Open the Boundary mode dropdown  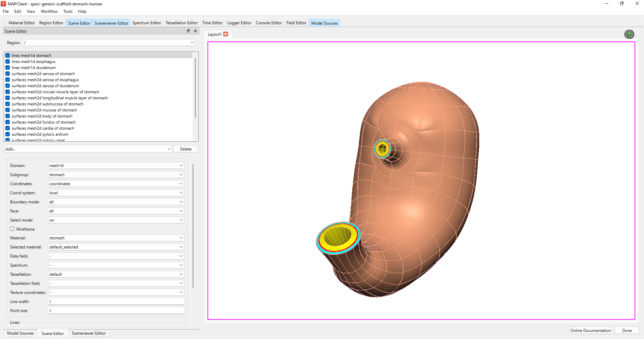point(116,202)
